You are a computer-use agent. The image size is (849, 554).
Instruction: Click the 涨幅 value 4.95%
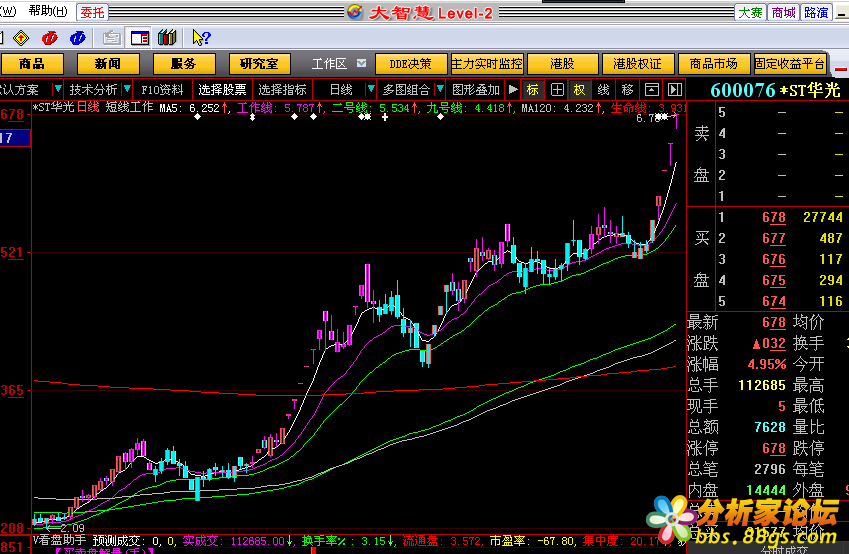click(767, 364)
